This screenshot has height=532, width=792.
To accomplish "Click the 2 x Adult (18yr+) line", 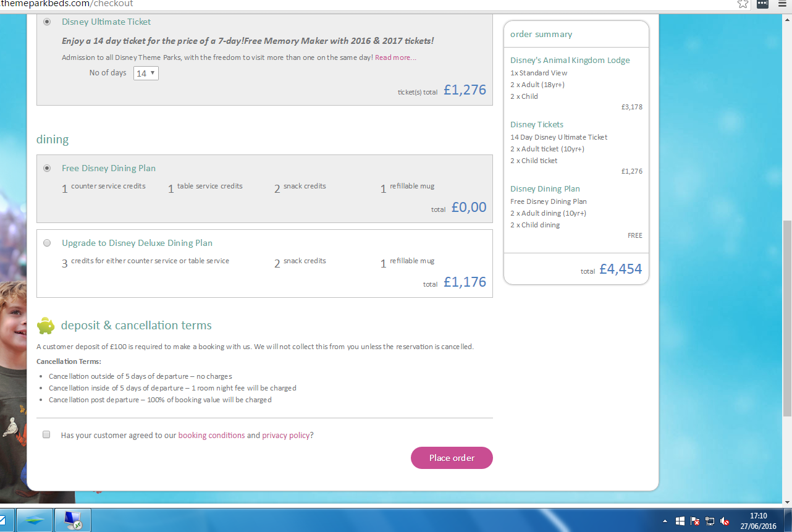I will tap(537, 85).
